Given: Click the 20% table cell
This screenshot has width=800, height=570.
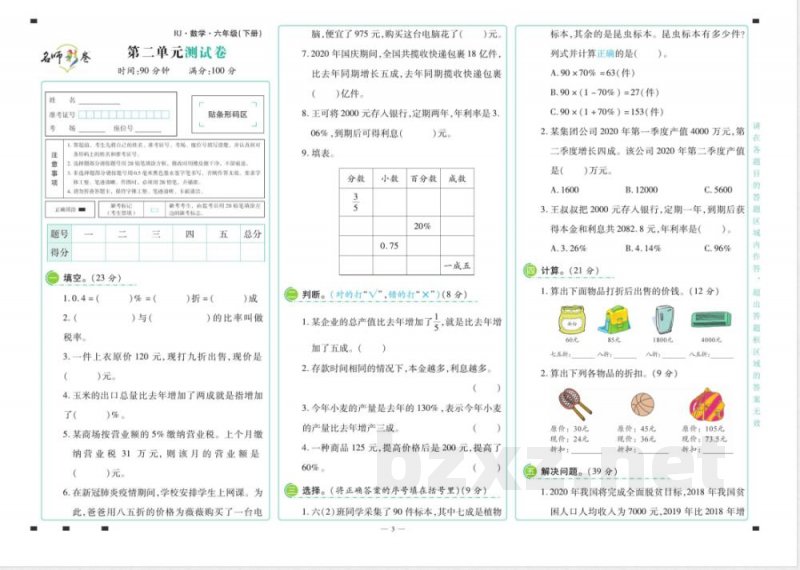Looking at the screenshot, I should point(423,226).
